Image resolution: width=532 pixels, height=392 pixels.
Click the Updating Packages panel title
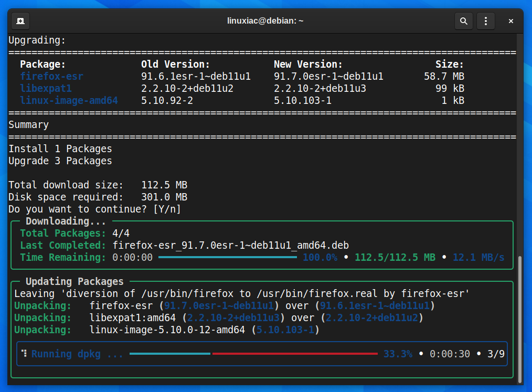tap(75, 281)
